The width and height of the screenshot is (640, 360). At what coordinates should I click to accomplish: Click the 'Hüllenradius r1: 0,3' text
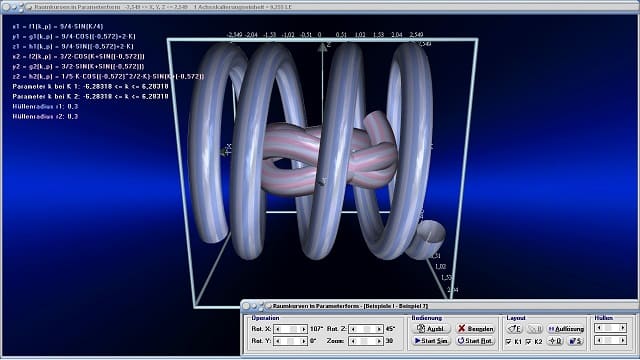coord(45,107)
